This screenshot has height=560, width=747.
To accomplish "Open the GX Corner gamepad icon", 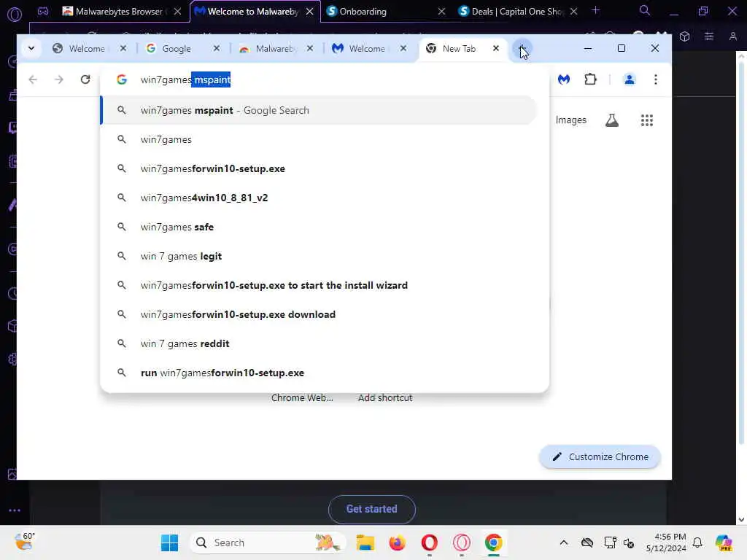I will (x=43, y=12).
